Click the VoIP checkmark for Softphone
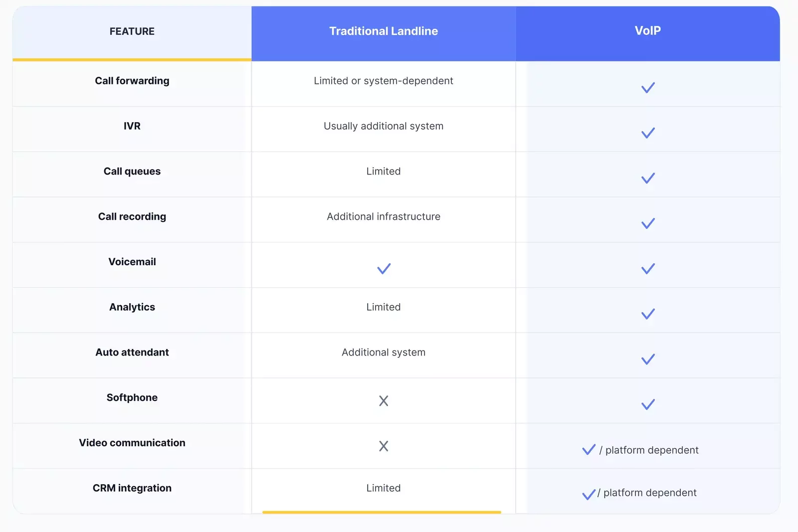This screenshot has width=798, height=532. 648,404
